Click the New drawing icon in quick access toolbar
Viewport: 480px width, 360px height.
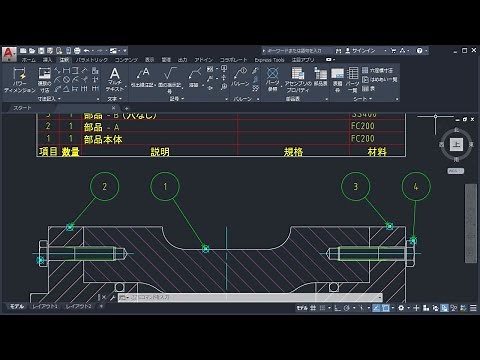click(x=23, y=51)
